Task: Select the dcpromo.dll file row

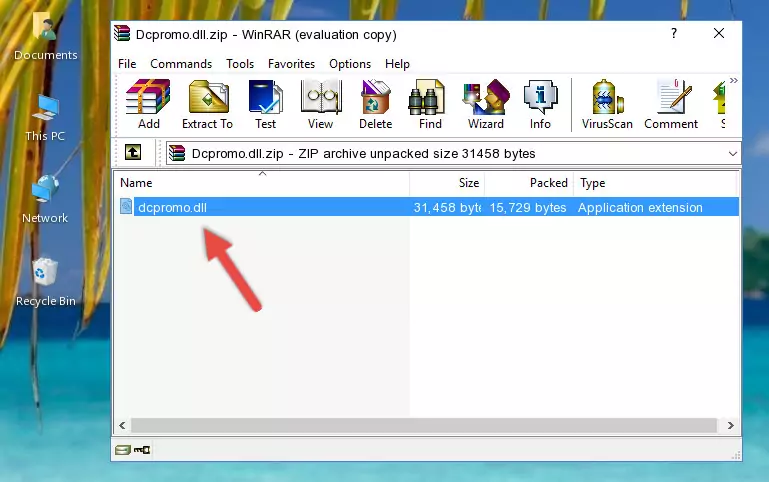Action: [x=429, y=207]
